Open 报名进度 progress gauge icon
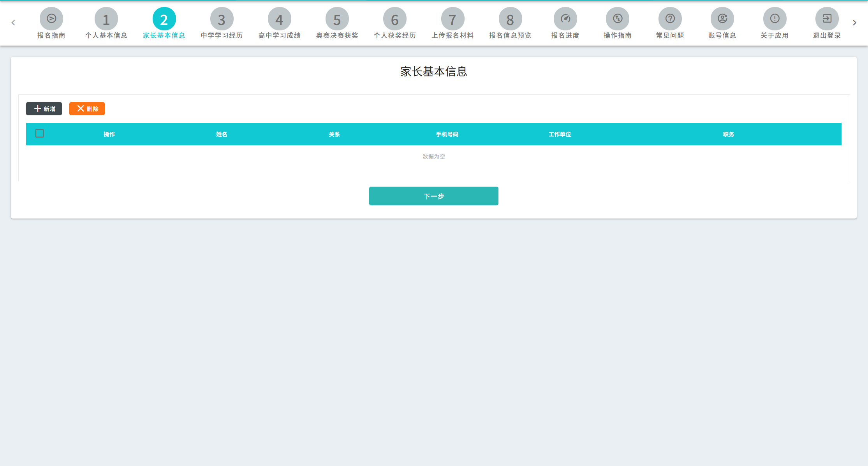This screenshot has width=868, height=466. (x=565, y=19)
